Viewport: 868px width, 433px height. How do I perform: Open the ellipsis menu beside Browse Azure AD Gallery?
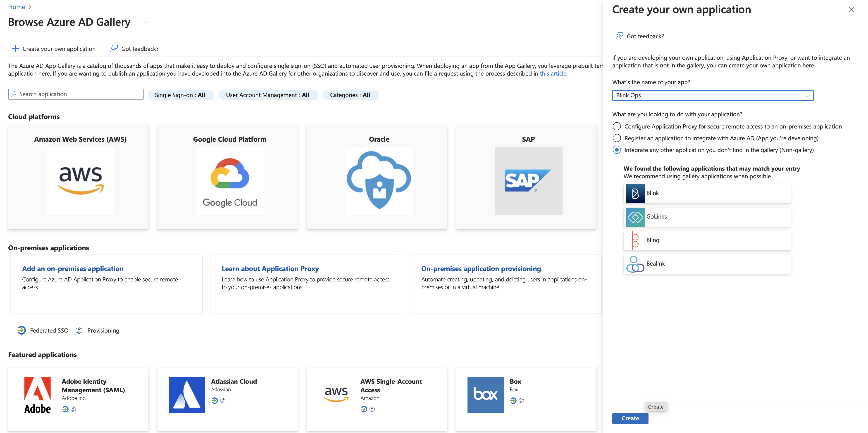(x=145, y=22)
